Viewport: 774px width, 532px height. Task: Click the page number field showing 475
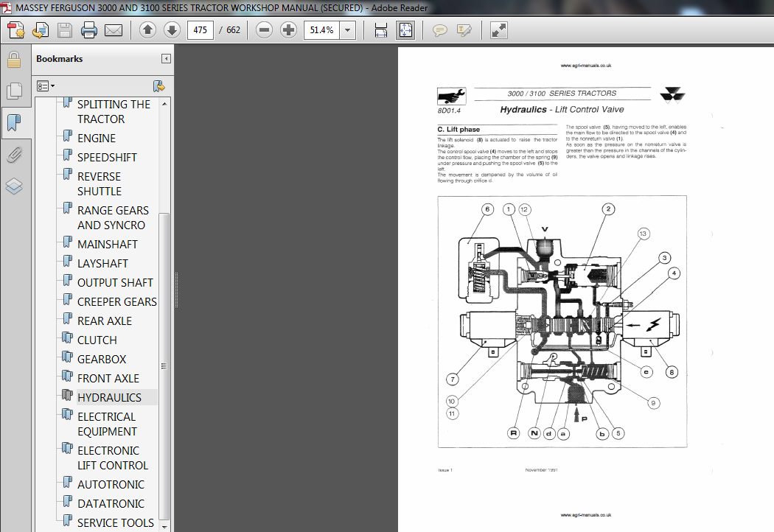tap(201, 30)
